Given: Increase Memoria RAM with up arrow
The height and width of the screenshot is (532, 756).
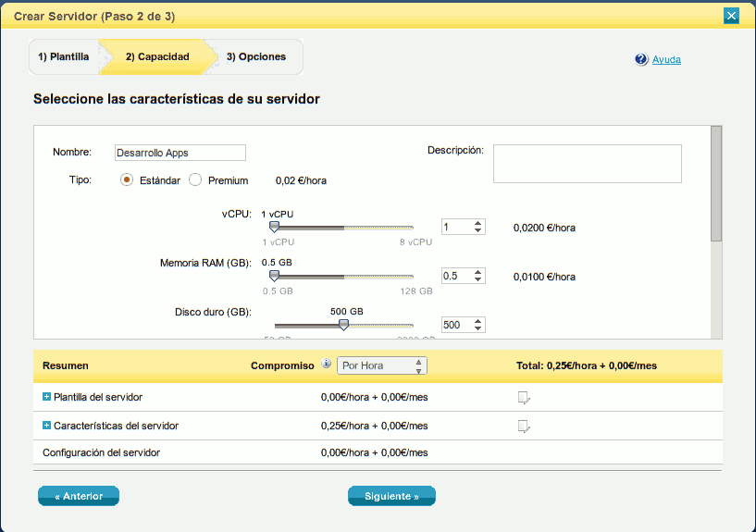Looking at the screenshot, I should coord(477,272).
